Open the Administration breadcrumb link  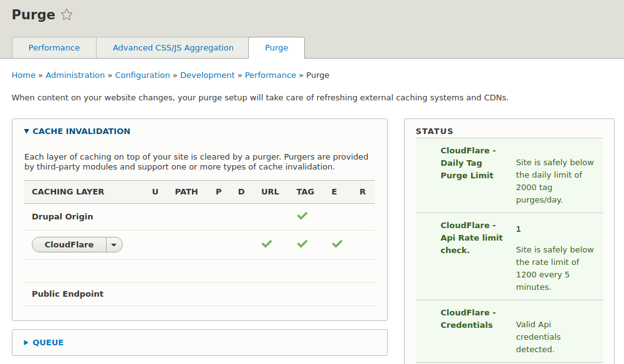[x=75, y=75]
